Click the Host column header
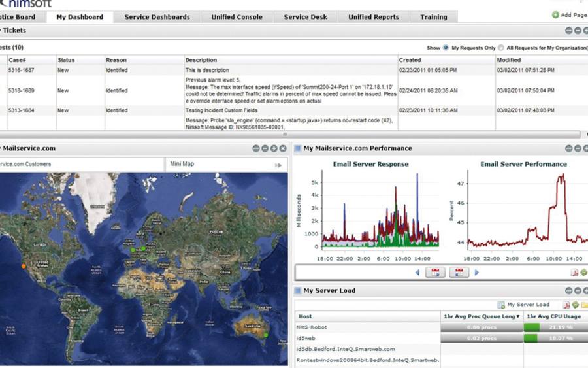The height and width of the screenshot is (368, 588). (x=367, y=316)
